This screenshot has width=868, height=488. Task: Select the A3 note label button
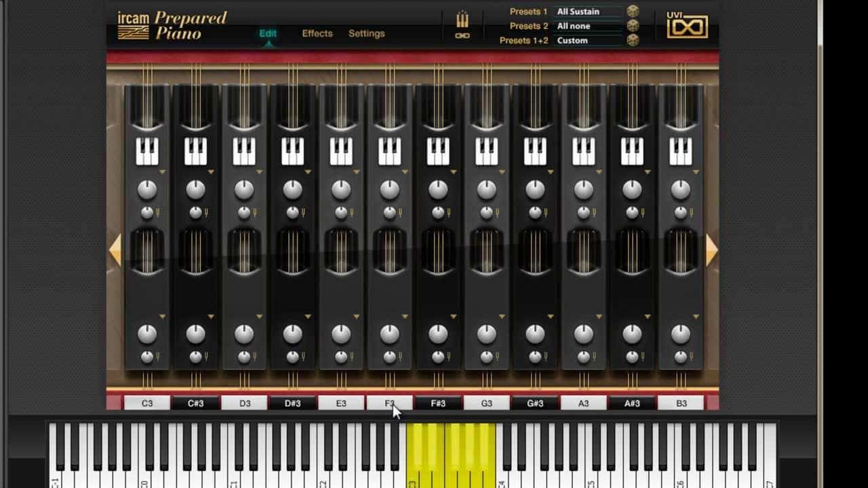pyautogui.click(x=584, y=403)
